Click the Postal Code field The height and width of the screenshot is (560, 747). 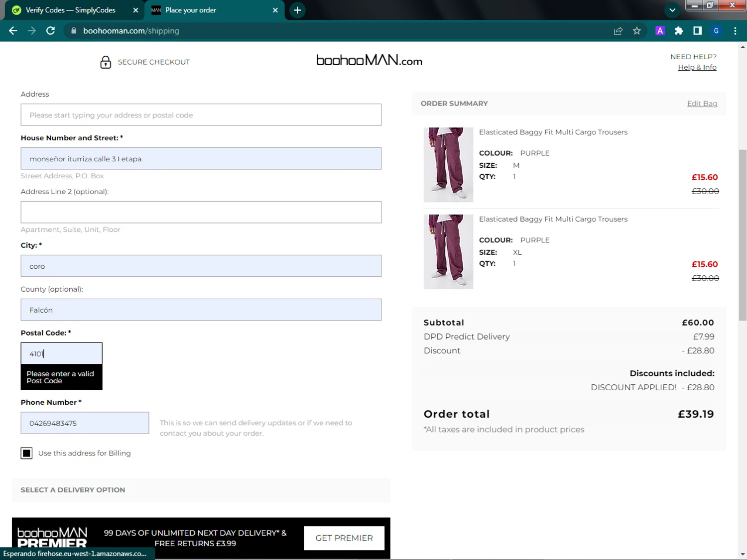(62, 353)
